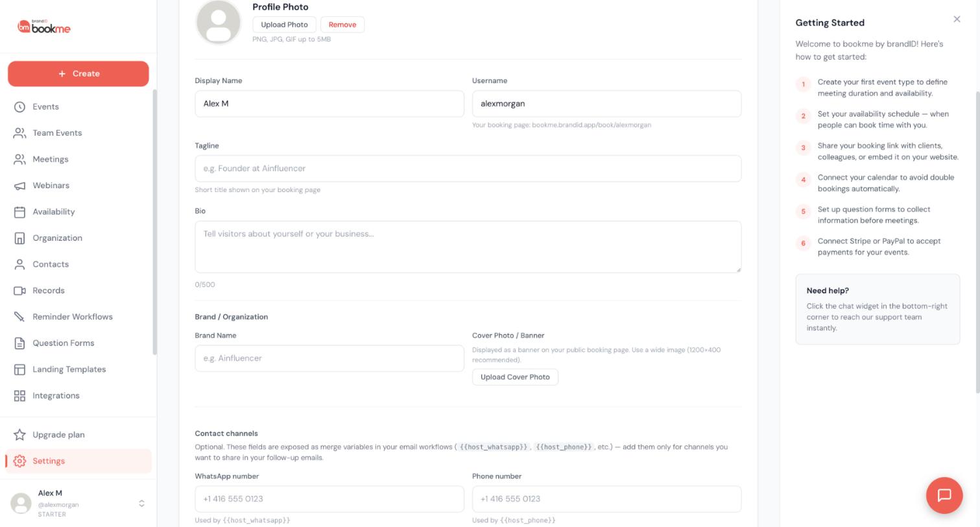Click the WhatsApp number field
This screenshot has width=980, height=527.
point(329,499)
